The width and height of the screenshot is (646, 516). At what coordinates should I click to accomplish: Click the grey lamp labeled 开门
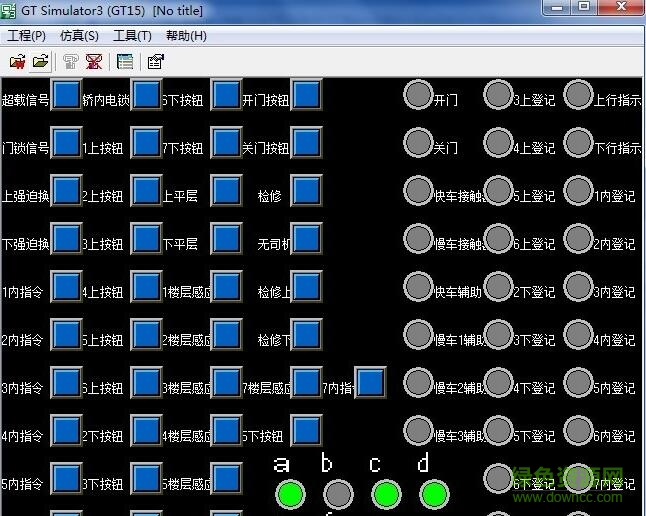pyautogui.click(x=418, y=95)
